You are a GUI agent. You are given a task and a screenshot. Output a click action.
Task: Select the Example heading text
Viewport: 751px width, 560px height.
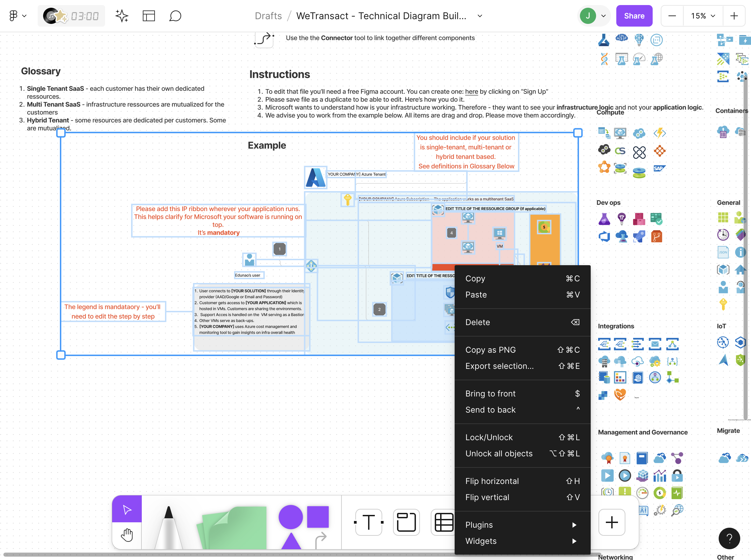[267, 145]
